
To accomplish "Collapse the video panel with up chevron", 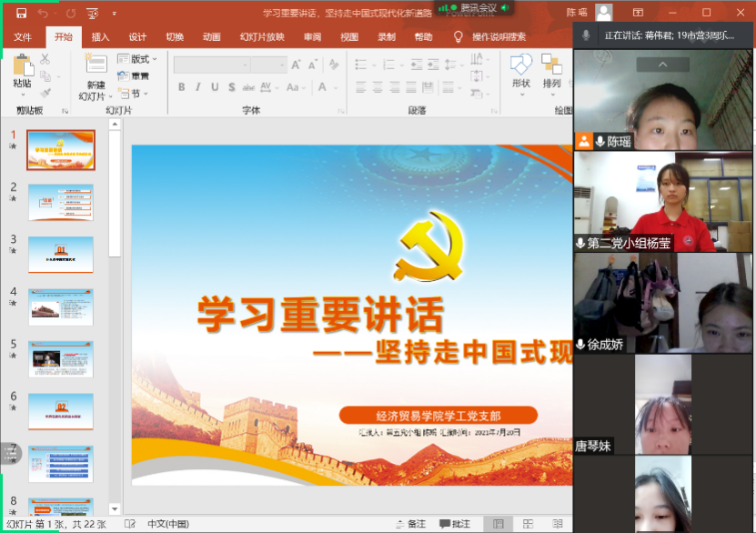I will (x=662, y=65).
